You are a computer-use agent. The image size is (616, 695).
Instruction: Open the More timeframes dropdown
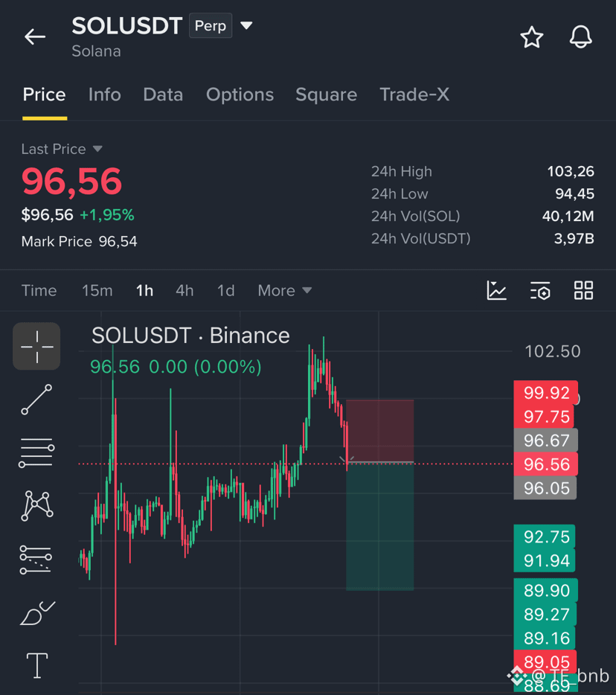click(x=285, y=291)
